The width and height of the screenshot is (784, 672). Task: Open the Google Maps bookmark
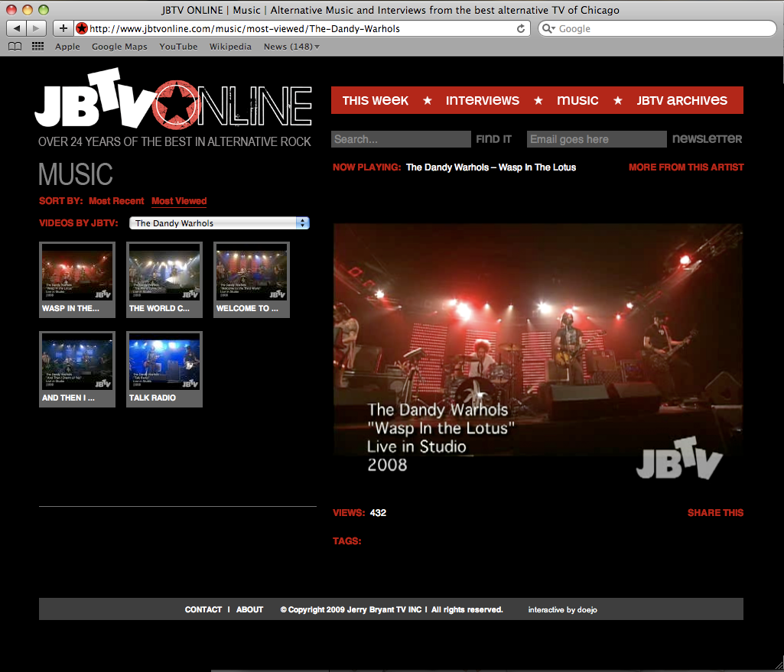(x=119, y=47)
